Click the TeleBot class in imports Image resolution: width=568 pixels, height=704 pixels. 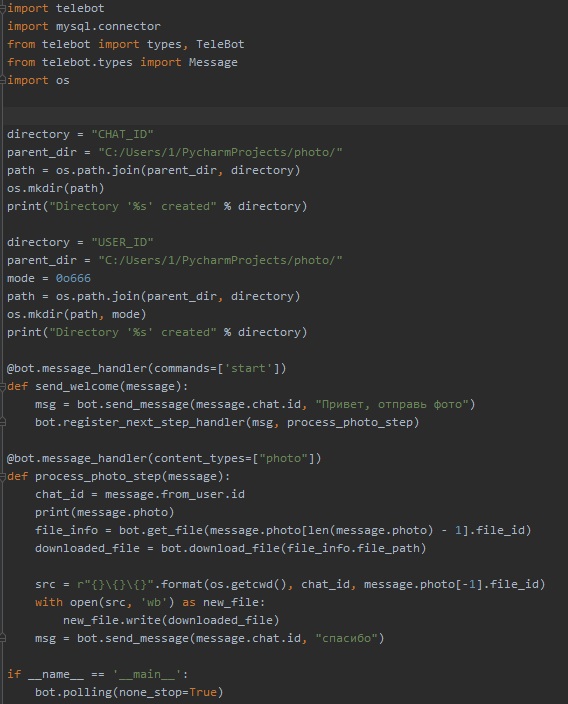[220, 44]
